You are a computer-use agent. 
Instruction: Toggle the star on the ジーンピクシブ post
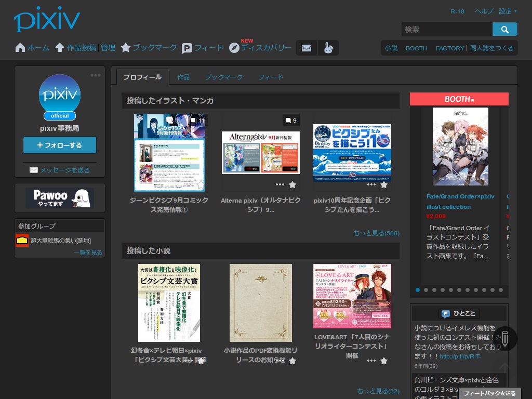click(x=201, y=184)
